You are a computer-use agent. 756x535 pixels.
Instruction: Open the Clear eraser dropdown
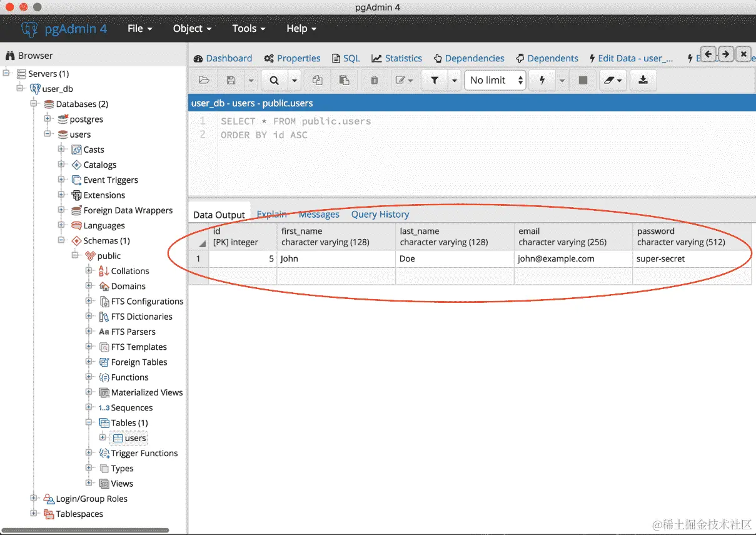[x=612, y=80]
